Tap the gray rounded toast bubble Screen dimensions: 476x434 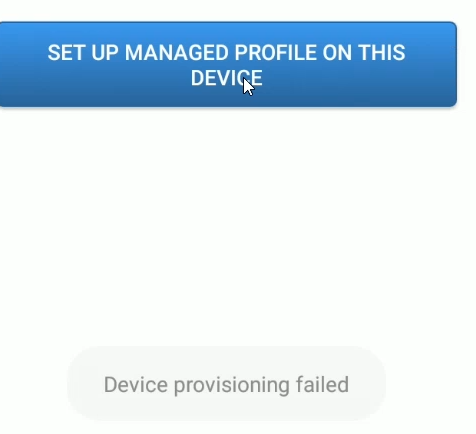click(x=226, y=385)
